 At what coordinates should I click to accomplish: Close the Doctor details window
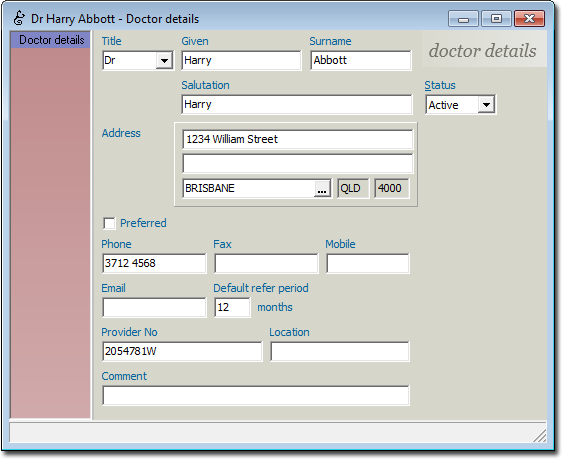point(529,19)
